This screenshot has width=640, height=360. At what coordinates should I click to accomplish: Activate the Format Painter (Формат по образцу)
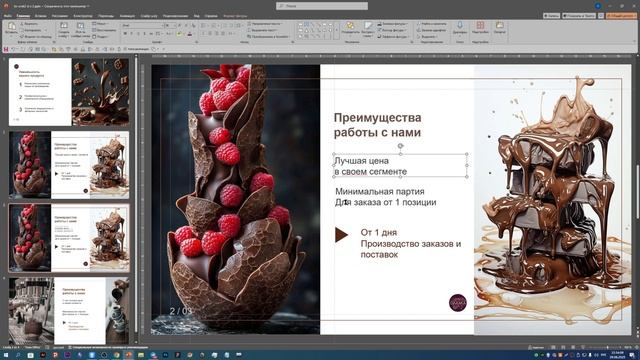[36, 36]
